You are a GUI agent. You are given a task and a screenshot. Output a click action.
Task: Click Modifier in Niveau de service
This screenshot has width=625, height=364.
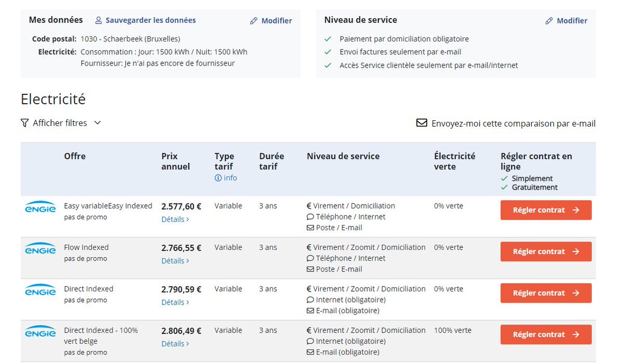(572, 21)
